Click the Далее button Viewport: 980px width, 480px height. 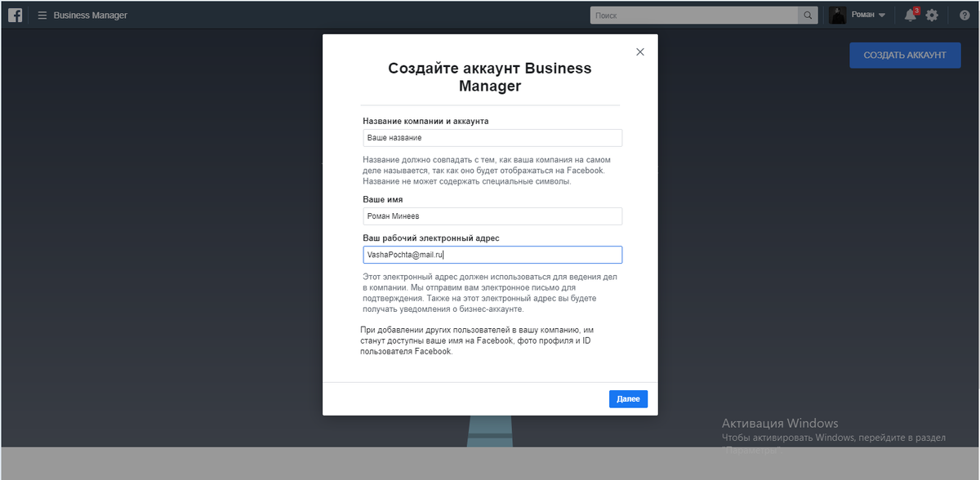click(628, 399)
